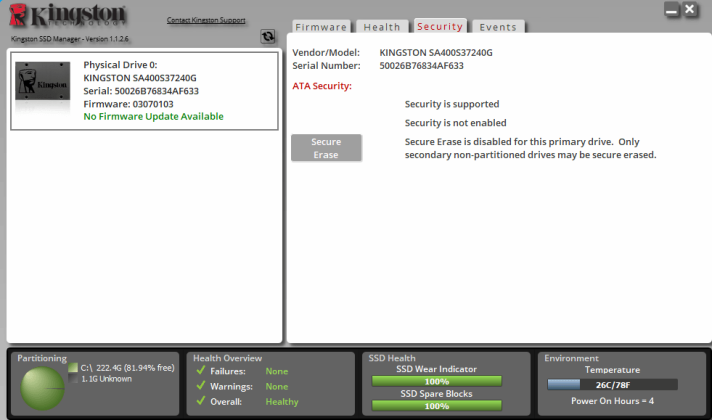The image size is (712, 420).
Task: Click the 'KINGSTON SA400S37240G' drive list model text
Action: pyautogui.click(x=140, y=78)
